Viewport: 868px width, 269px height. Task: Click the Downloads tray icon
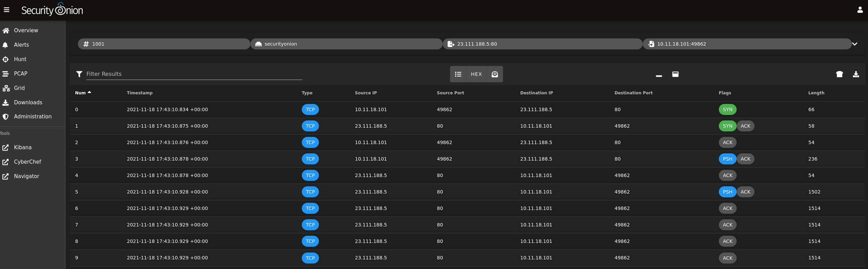(x=5, y=103)
